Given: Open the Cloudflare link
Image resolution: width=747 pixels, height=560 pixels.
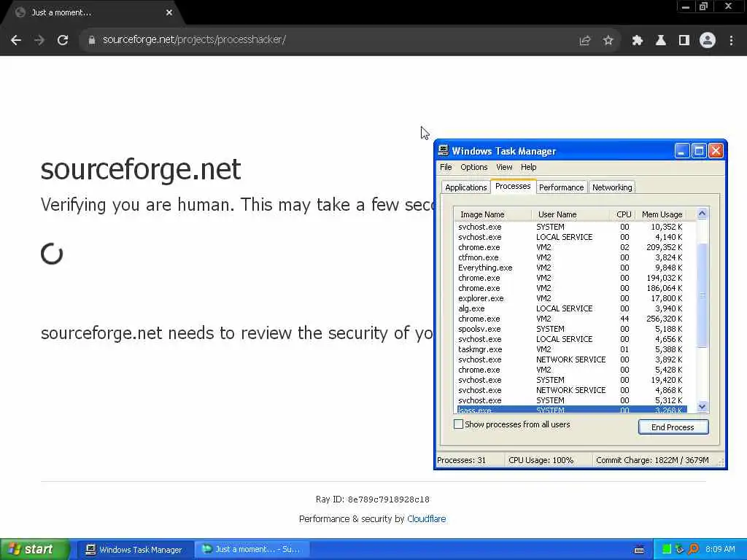Looking at the screenshot, I should coord(426,519).
